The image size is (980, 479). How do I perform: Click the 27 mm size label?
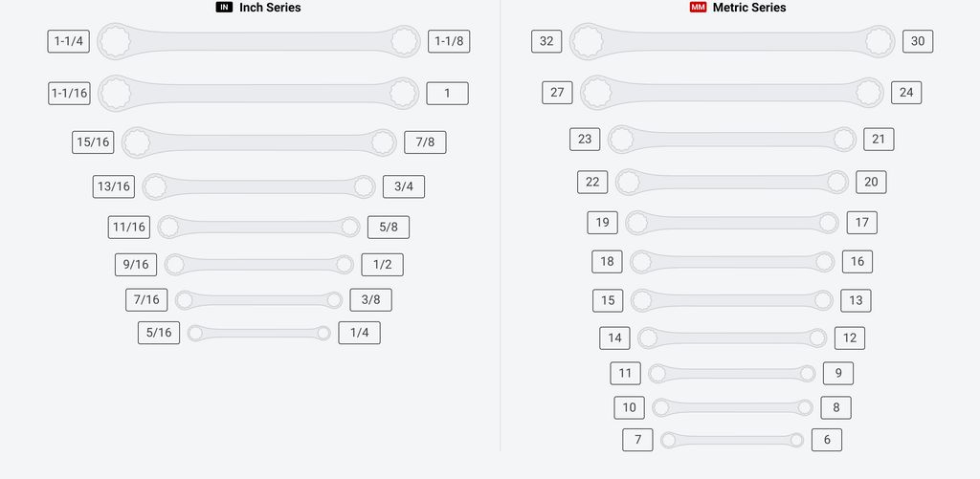tap(557, 93)
